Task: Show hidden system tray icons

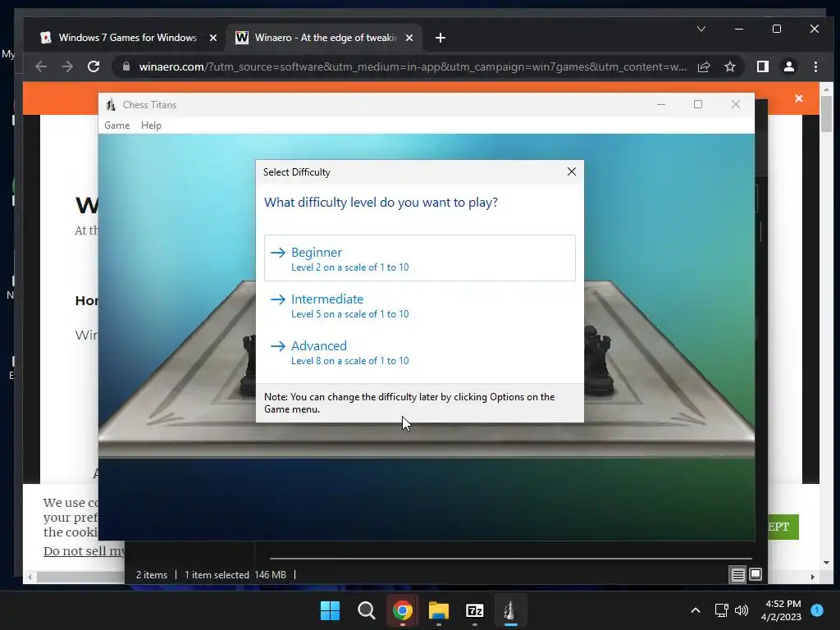Action: 696,610
